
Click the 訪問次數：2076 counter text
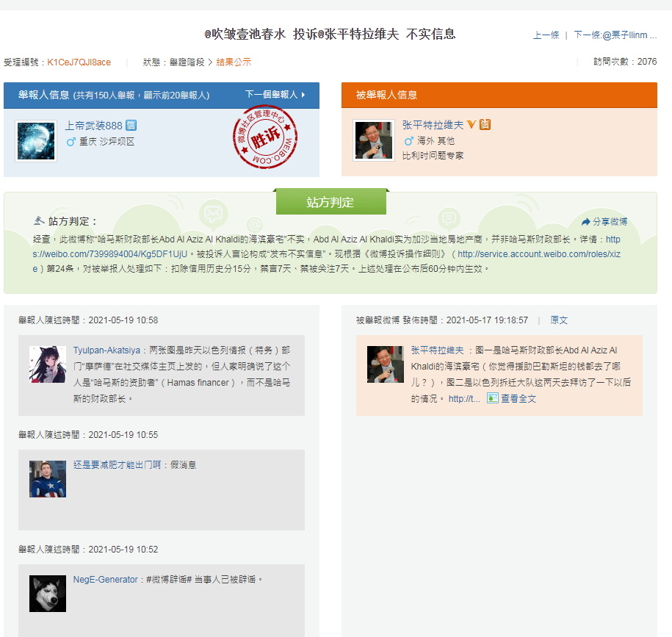point(625,62)
